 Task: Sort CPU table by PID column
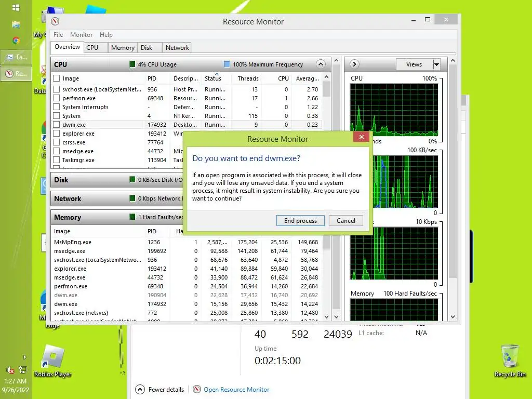coord(157,78)
